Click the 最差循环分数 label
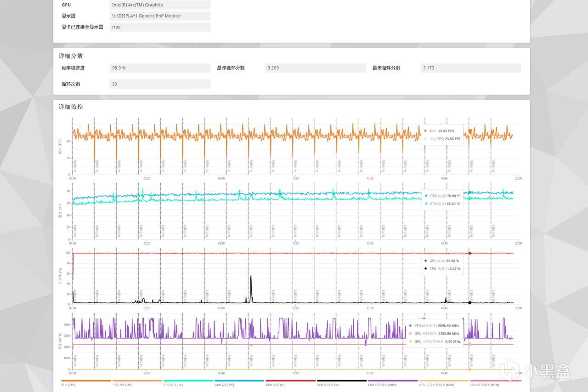588x392 pixels. [386, 68]
